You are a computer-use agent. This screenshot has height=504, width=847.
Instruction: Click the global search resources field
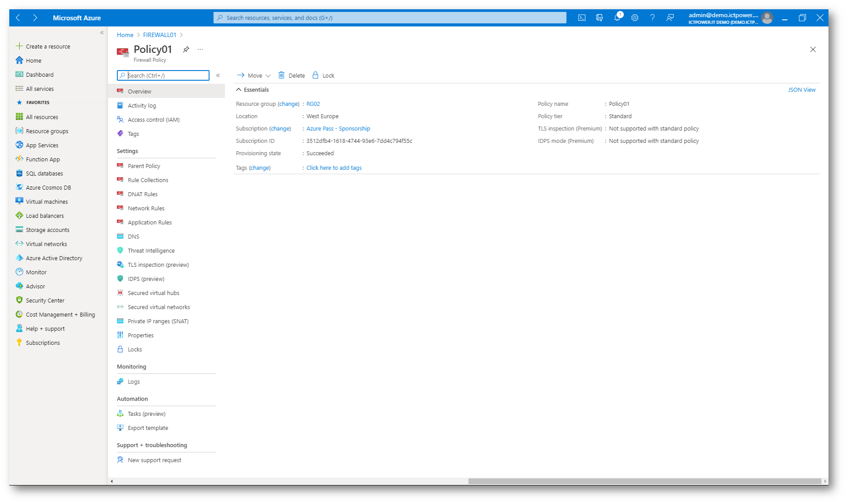(x=390, y=18)
